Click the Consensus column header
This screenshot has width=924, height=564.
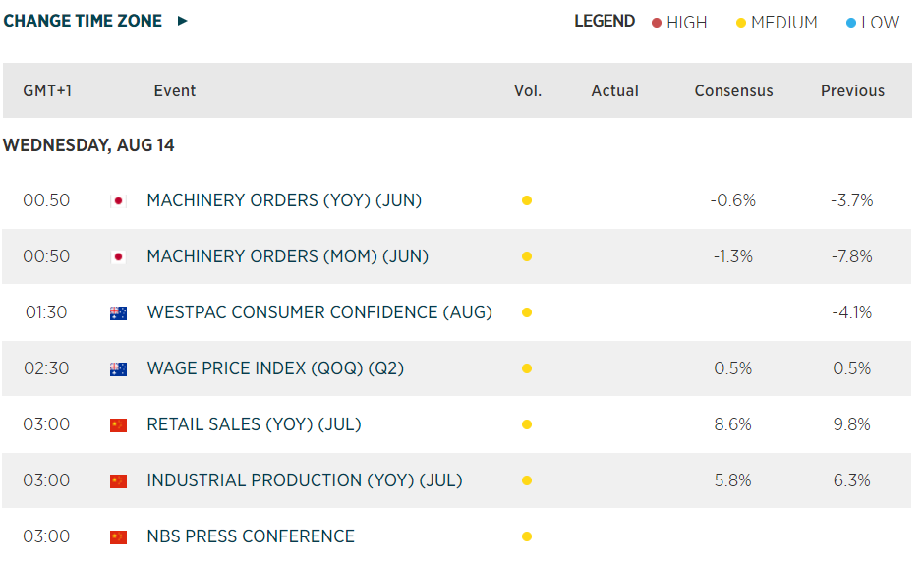[x=733, y=90]
